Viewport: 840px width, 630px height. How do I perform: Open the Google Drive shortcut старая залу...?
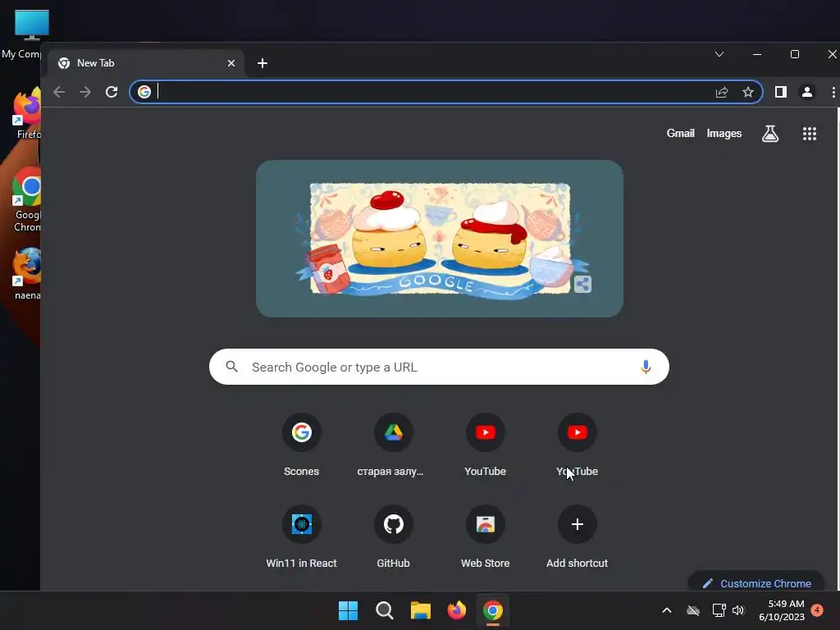click(x=393, y=445)
